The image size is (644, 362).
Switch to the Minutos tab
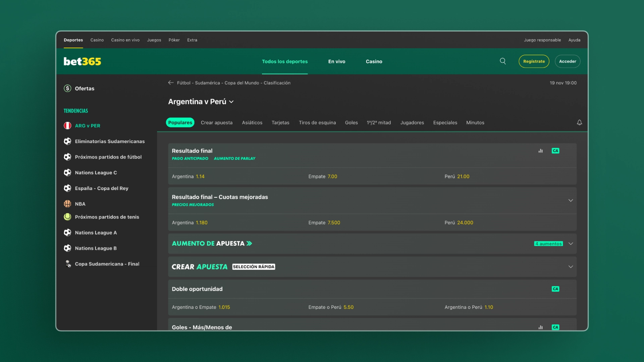pos(475,123)
